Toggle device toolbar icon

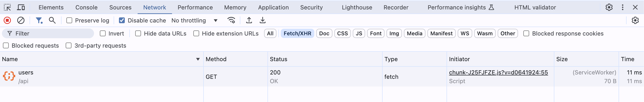(x=21, y=7)
